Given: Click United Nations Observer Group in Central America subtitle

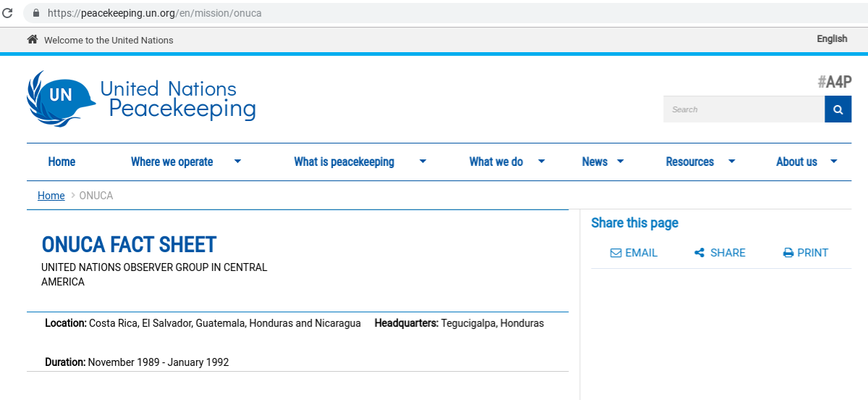Looking at the screenshot, I should (x=154, y=275).
